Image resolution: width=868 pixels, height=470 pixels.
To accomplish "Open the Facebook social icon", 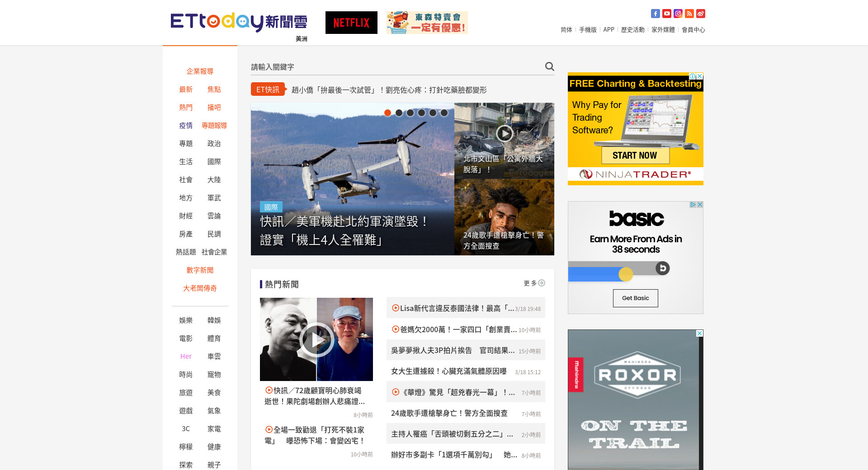I will tap(655, 14).
